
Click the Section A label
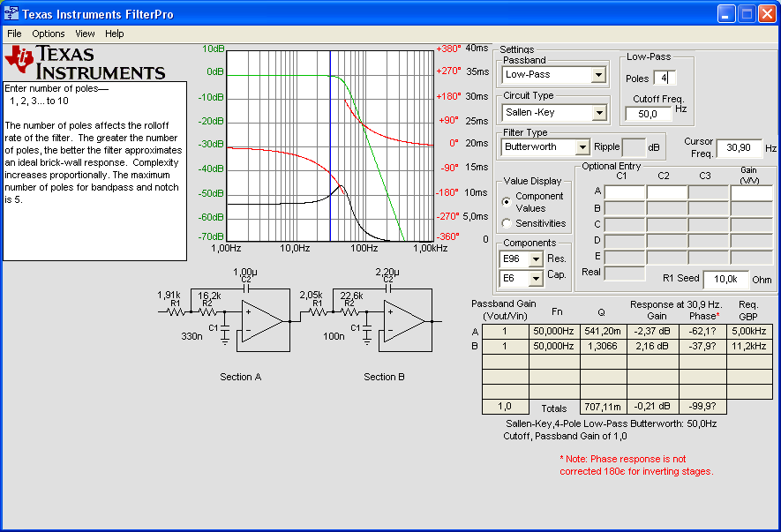pos(241,377)
